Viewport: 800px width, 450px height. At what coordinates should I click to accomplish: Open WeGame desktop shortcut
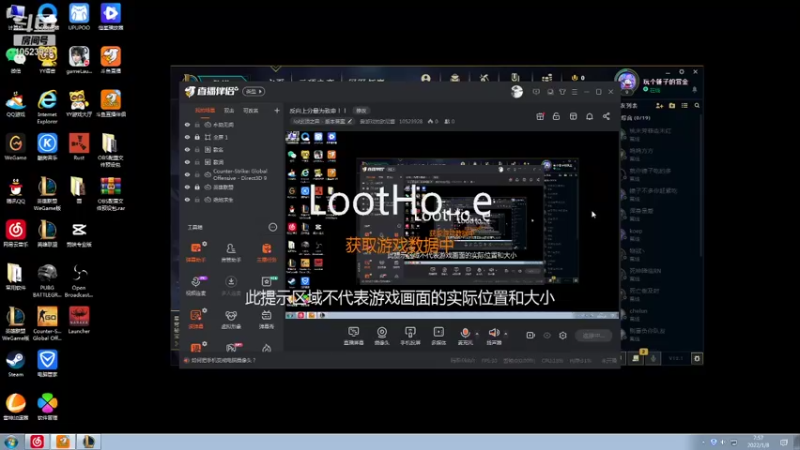(15, 147)
